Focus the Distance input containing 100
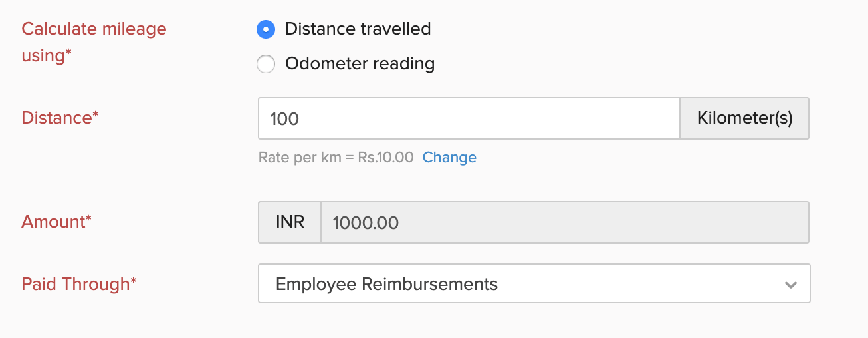Image resolution: width=868 pixels, height=338 pixels. pos(469,119)
